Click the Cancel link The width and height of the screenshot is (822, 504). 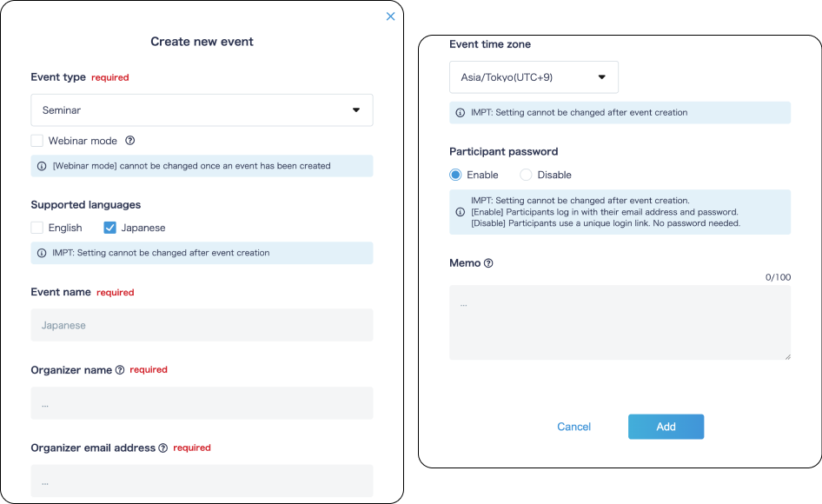point(573,427)
